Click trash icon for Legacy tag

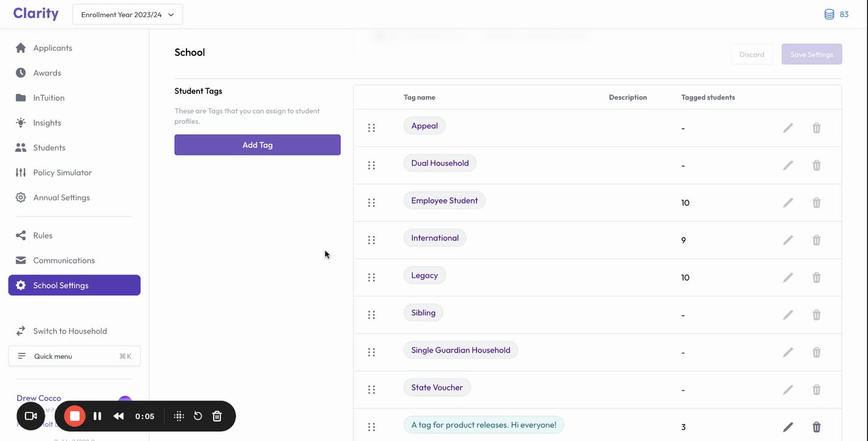click(817, 277)
